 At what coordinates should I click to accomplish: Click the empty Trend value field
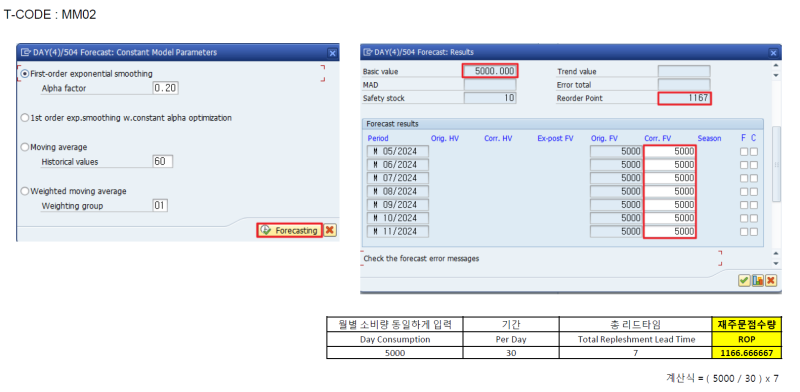click(x=684, y=71)
